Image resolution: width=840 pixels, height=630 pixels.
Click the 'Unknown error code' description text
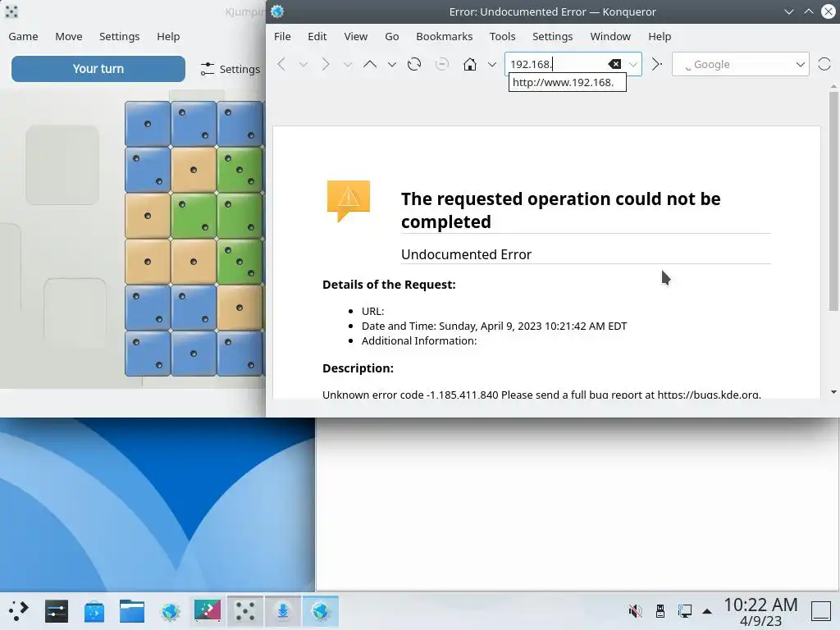(x=541, y=395)
